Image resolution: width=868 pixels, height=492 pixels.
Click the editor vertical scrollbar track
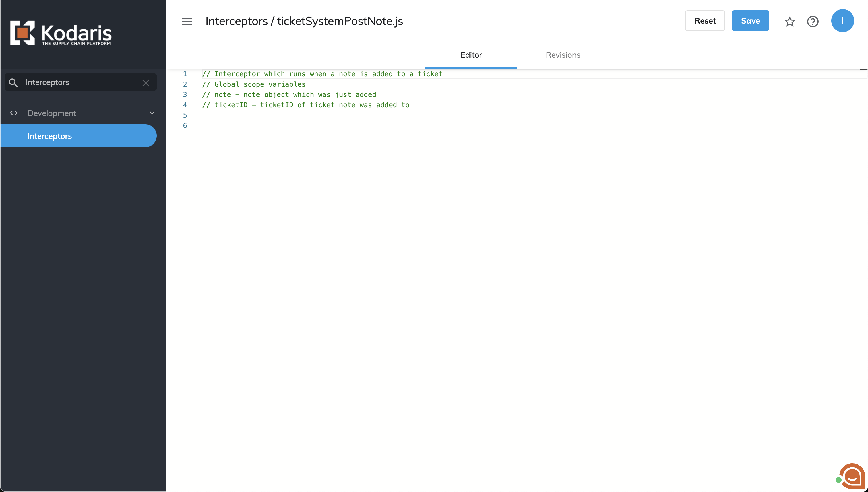click(863, 270)
